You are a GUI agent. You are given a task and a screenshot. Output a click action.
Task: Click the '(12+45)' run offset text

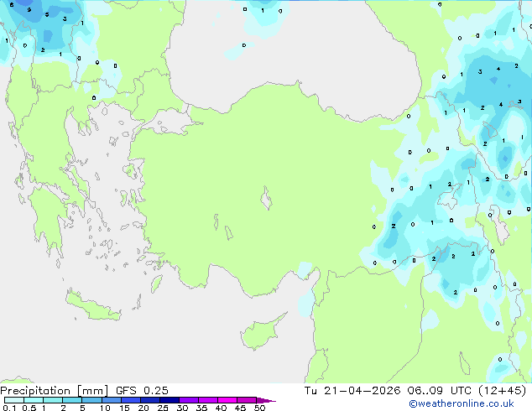[502, 391]
